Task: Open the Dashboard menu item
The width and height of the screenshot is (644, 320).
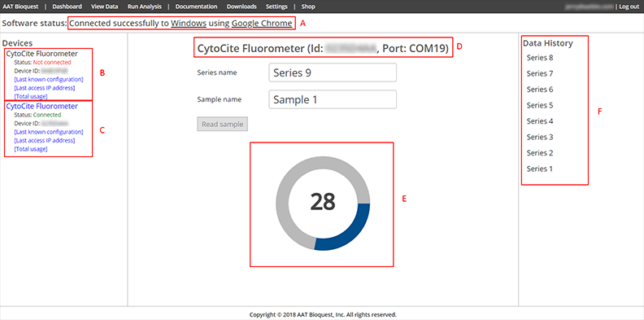Action: click(x=67, y=7)
